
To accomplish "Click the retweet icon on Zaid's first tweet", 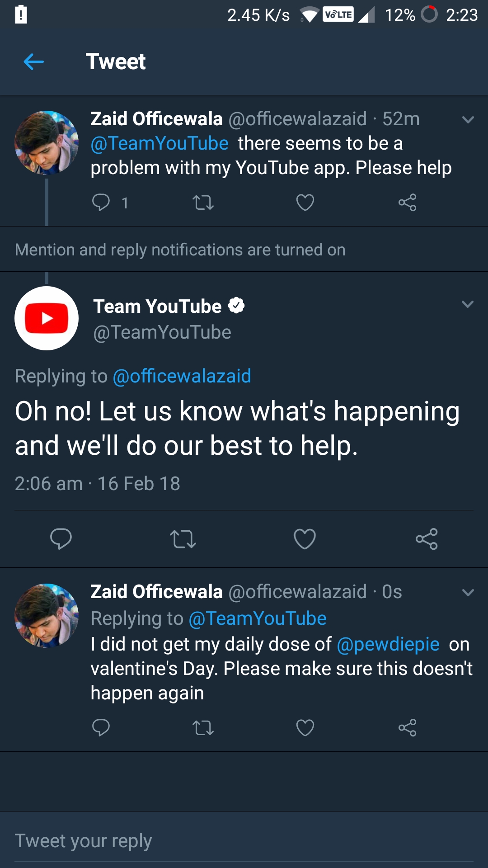I will [203, 203].
